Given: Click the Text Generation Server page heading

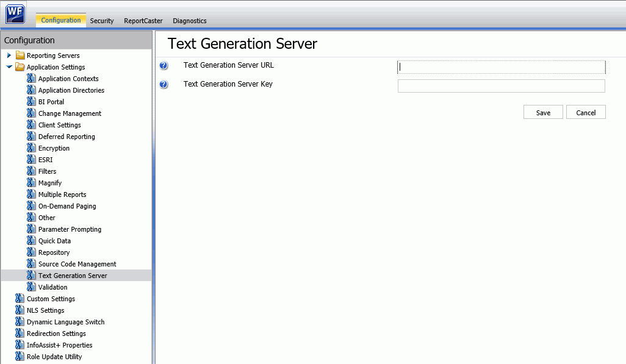Looking at the screenshot, I should click(x=242, y=43).
